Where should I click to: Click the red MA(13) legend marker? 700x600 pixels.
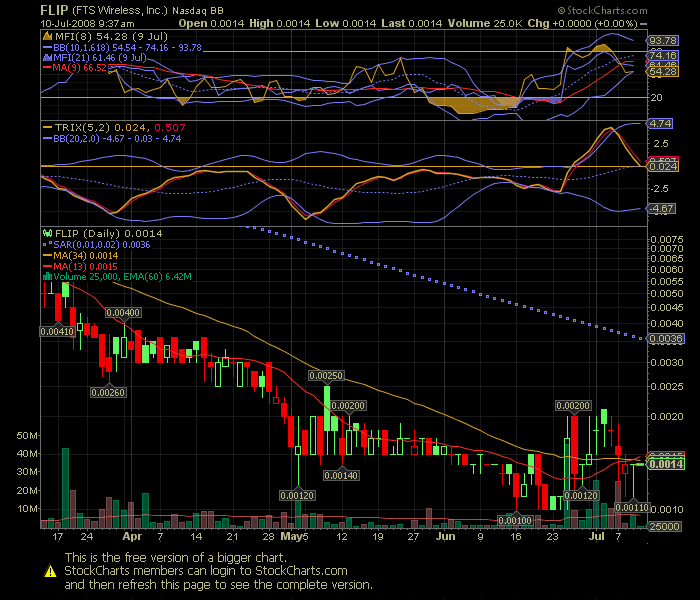point(47,267)
